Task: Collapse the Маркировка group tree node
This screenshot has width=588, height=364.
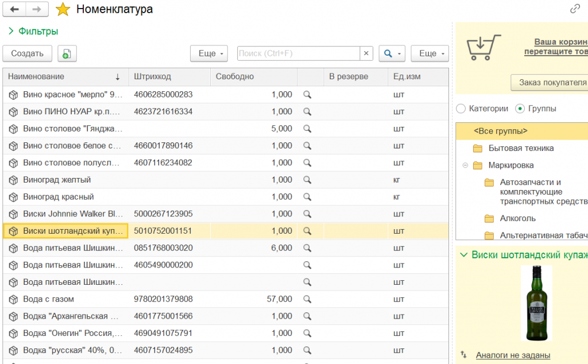Action: (x=465, y=165)
